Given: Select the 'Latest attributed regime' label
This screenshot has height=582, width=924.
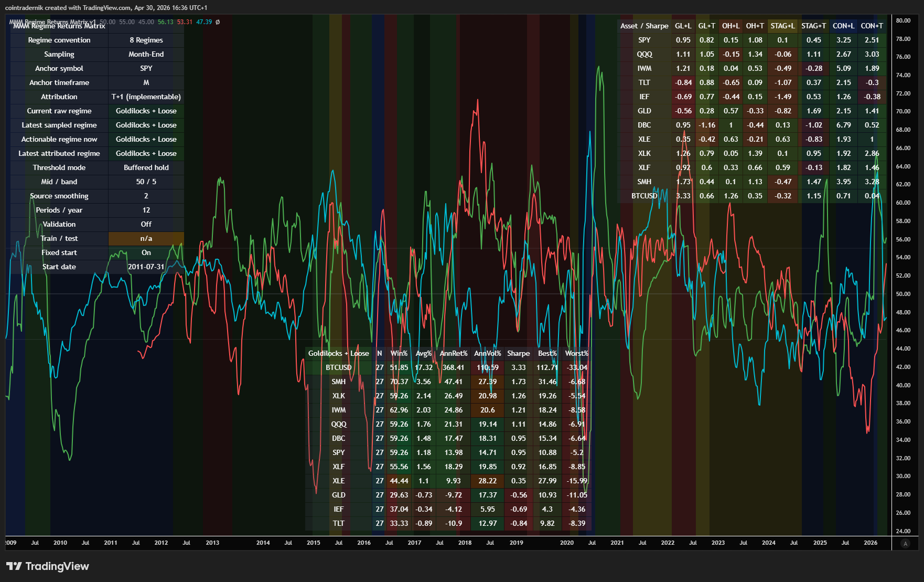Looking at the screenshot, I should pyautogui.click(x=59, y=154).
